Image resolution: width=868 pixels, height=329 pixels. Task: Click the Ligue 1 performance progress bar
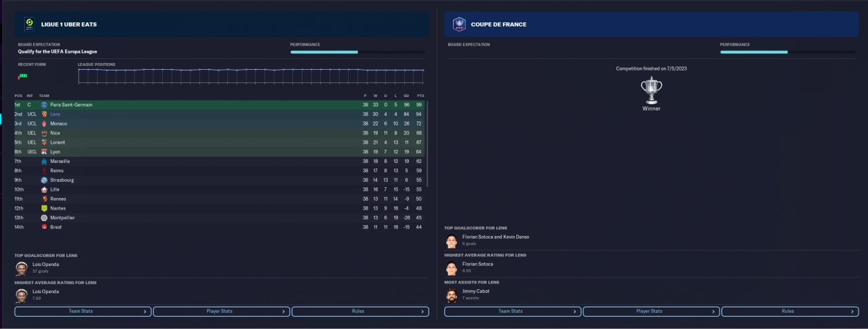(357, 52)
